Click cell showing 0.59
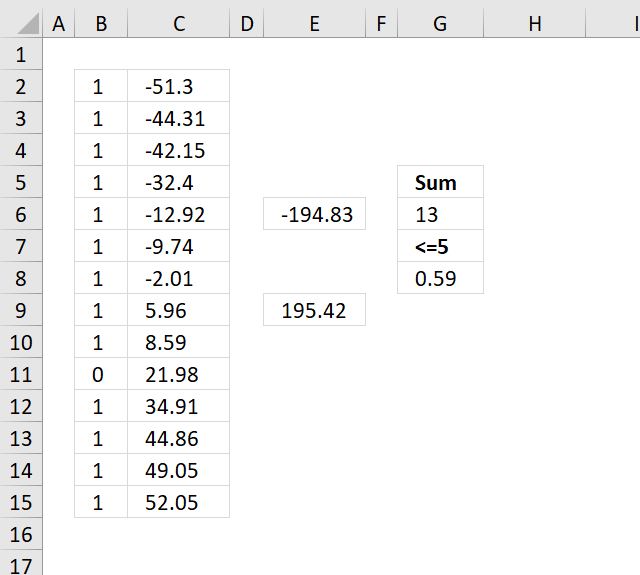Viewport: 640px width, 575px height. tap(440, 278)
